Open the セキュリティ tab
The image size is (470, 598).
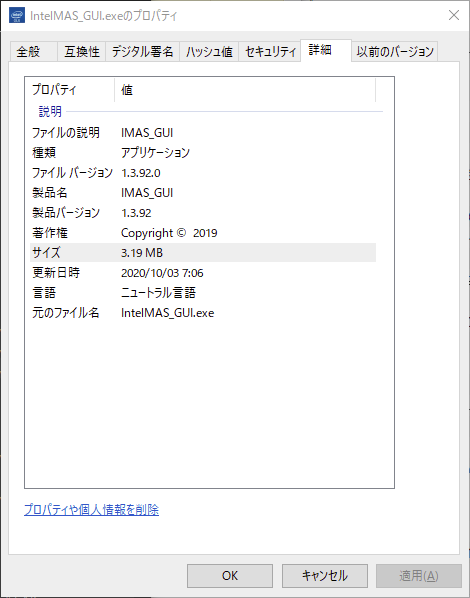point(270,51)
